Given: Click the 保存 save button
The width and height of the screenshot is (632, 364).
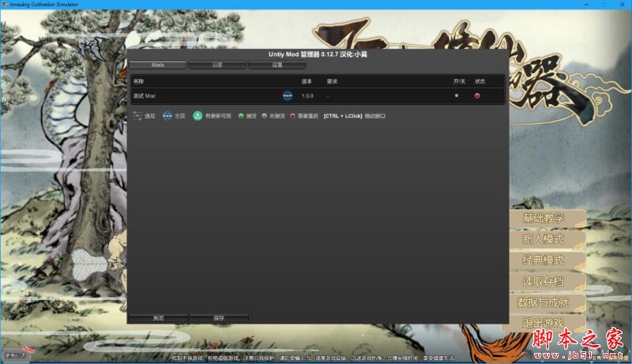Looking at the screenshot, I should click(x=219, y=318).
